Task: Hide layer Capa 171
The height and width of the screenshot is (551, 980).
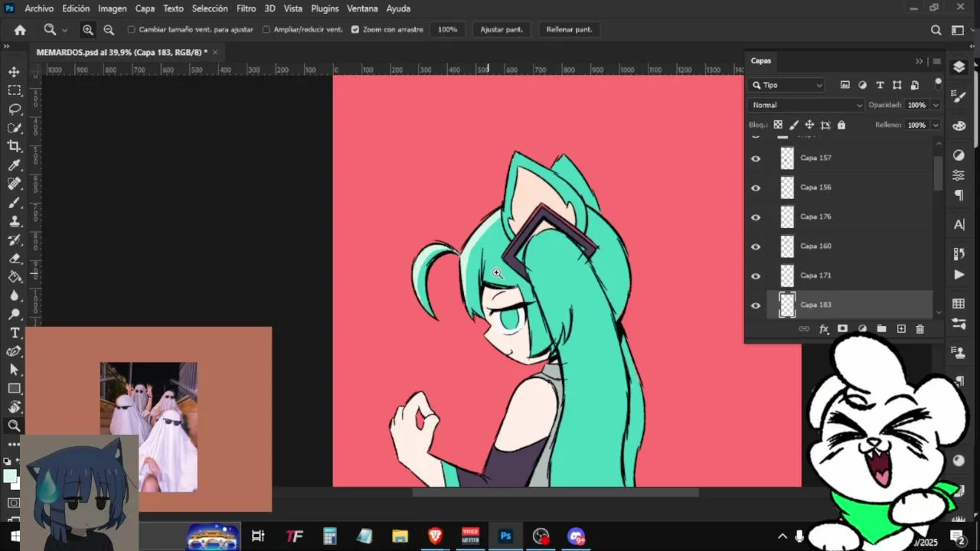Action: pyautogui.click(x=756, y=276)
